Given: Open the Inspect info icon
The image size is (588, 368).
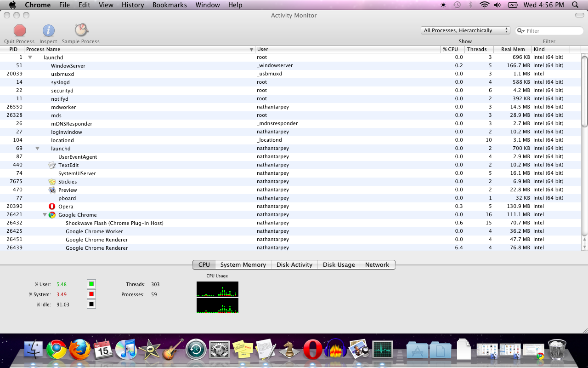Looking at the screenshot, I should pos(49,30).
